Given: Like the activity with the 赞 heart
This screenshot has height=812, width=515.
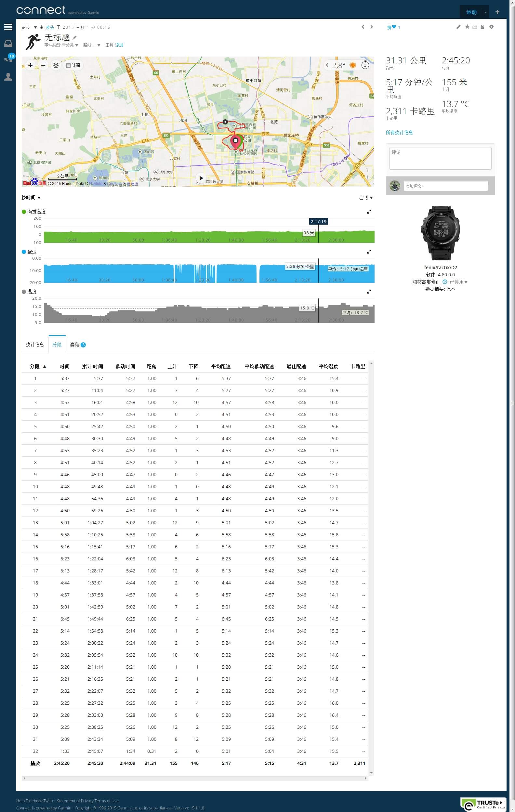Looking at the screenshot, I should click(393, 27).
